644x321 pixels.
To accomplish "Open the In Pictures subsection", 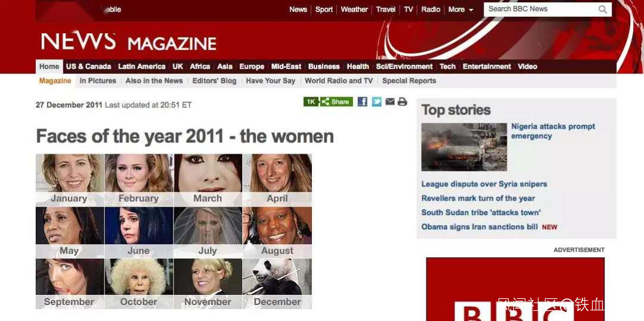I will 98,81.
